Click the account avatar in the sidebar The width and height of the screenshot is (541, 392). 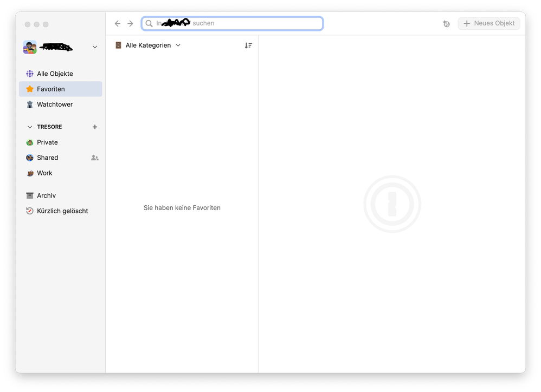(x=30, y=47)
